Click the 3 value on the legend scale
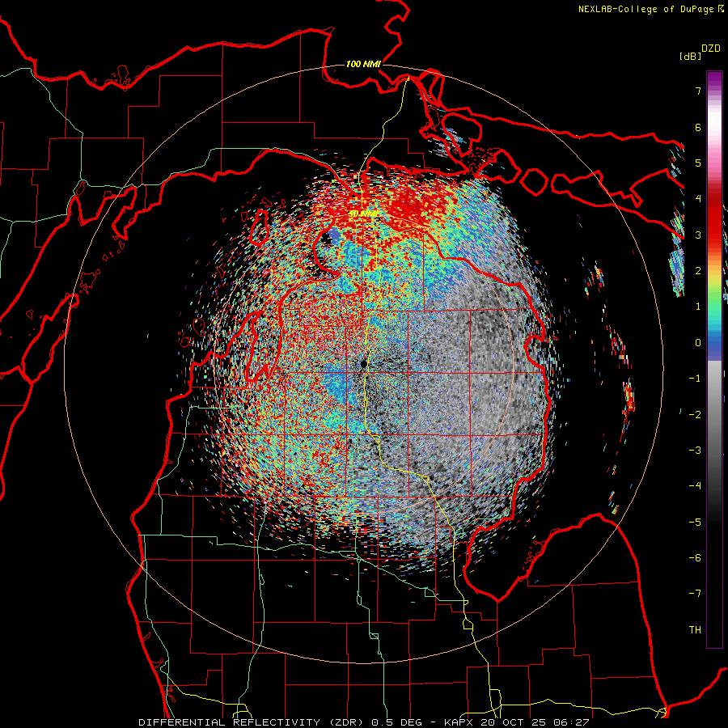Image resolution: width=728 pixels, height=728 pixels. pyautogui.click(x=698, y=235)
